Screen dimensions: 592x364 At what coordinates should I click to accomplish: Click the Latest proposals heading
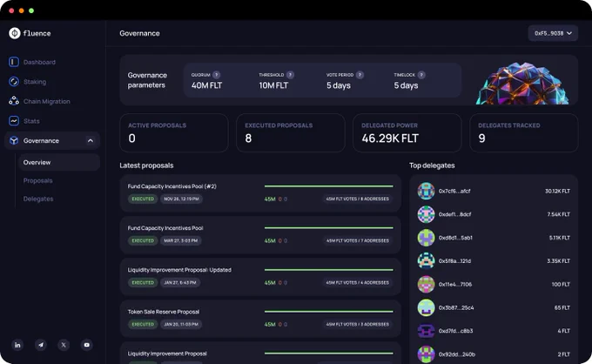(x=146, y=165)
